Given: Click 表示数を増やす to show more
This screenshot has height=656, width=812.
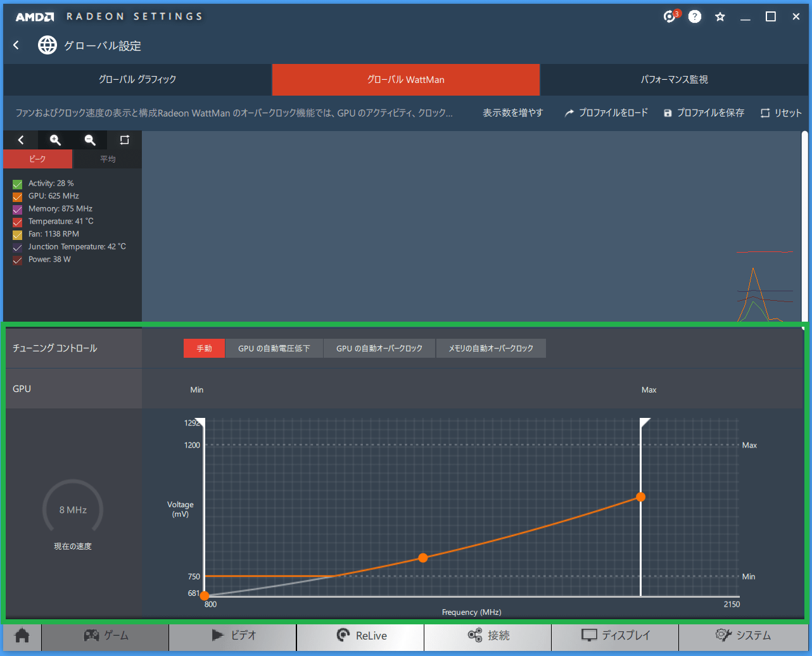Looking at the screenshot, I should (513, 113).
